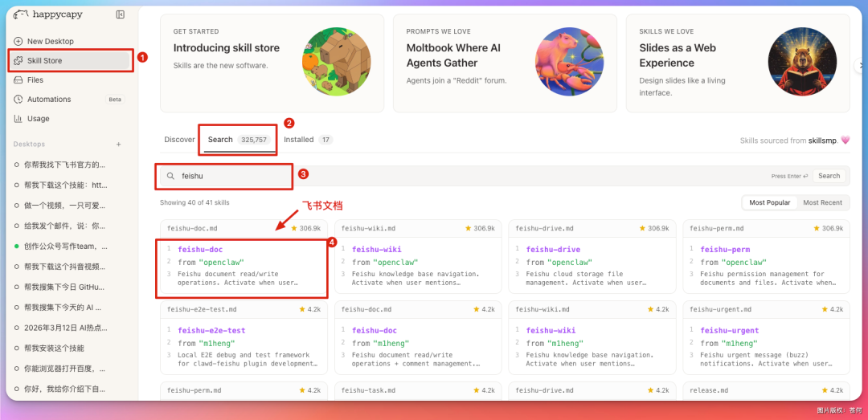
Task: Switch sorting to Most Recent
Action: point(822,202)
